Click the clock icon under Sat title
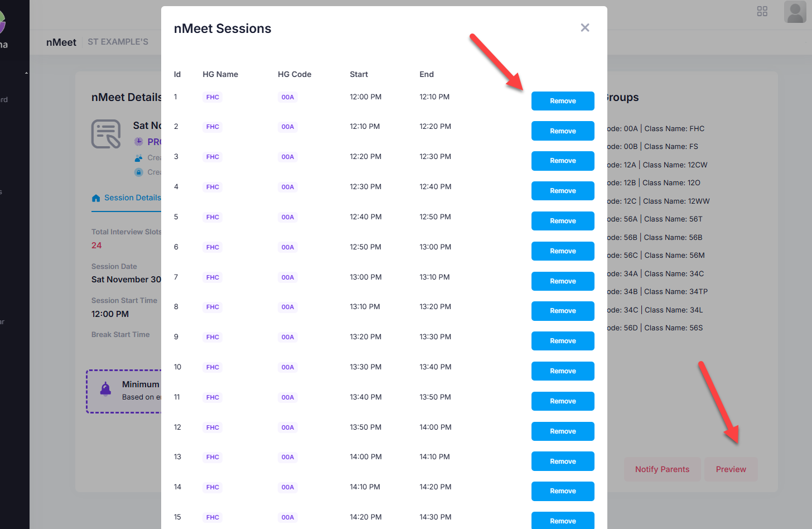 point(139,142)
